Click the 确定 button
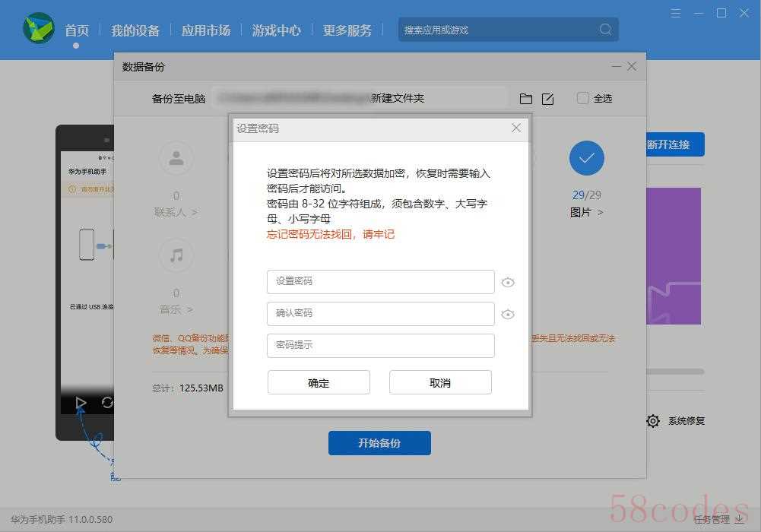This screenshot has height=532, width=761. 319,383
